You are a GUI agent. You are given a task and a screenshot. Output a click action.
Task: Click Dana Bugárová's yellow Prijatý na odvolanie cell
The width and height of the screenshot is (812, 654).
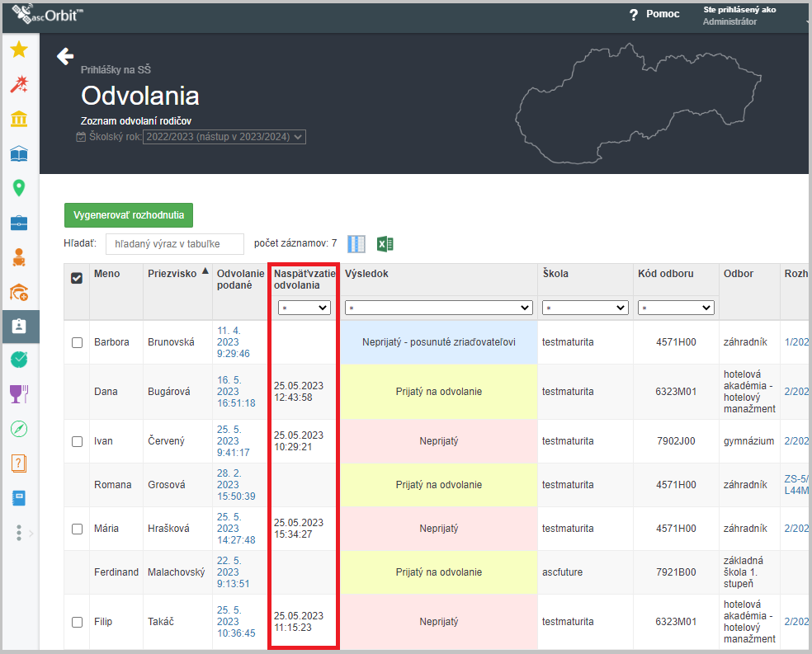click(439, 392)
